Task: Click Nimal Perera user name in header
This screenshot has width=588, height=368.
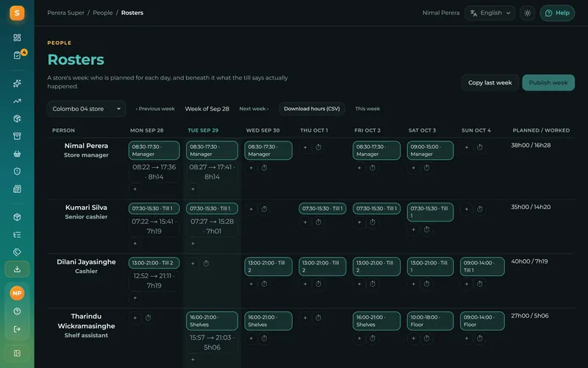Action: pos(440,13)
